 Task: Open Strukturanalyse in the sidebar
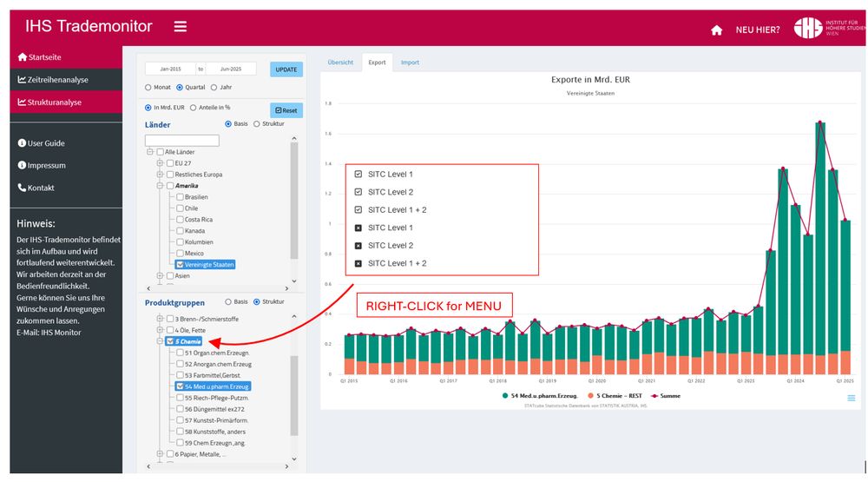click(x=49, y=102)
